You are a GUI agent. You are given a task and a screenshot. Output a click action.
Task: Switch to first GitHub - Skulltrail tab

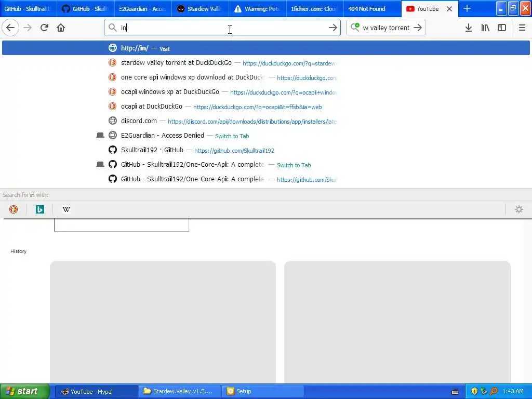[x=28, y=9]
